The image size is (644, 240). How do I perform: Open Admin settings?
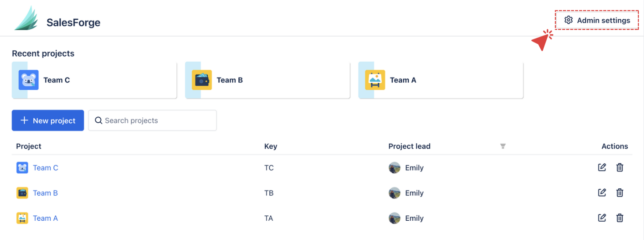click(x=597, y=20)
